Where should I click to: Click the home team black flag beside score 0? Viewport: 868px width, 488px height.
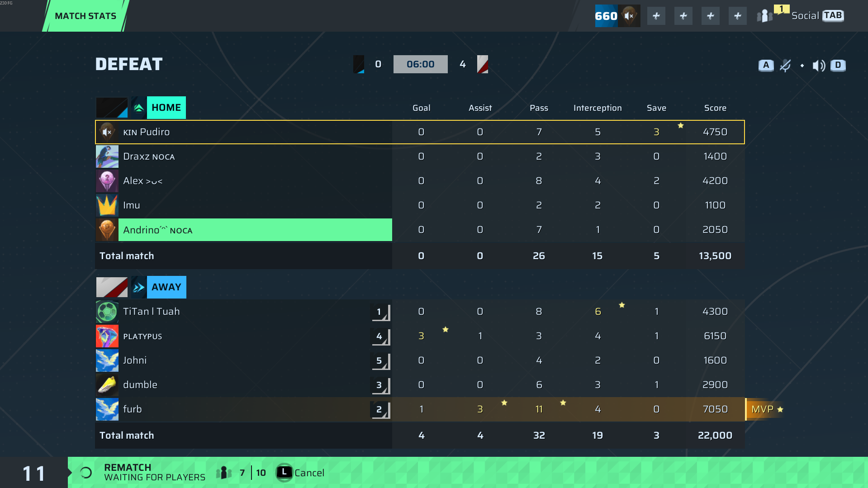359,64
